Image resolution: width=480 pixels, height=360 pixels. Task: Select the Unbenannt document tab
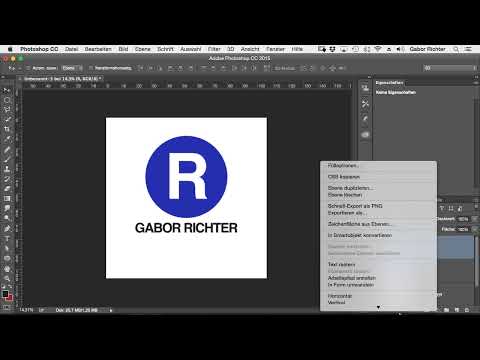pos(61,79)
